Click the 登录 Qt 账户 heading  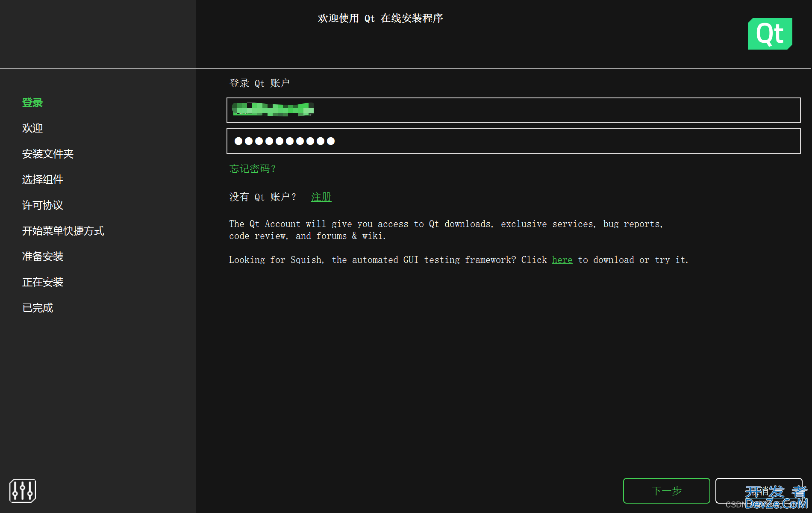(259, 83)
